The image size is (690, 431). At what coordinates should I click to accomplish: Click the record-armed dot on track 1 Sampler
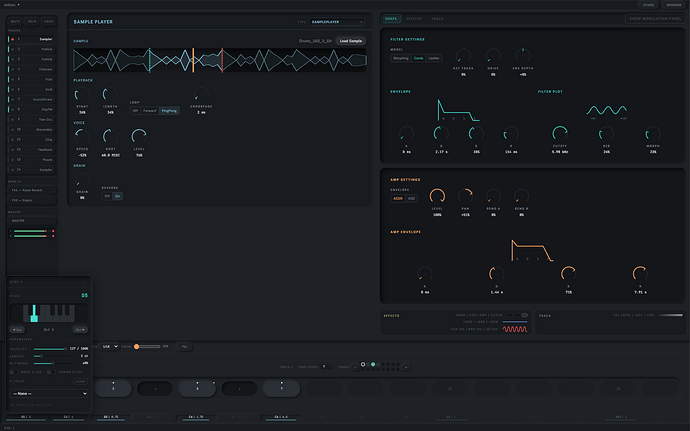[13, 39]
